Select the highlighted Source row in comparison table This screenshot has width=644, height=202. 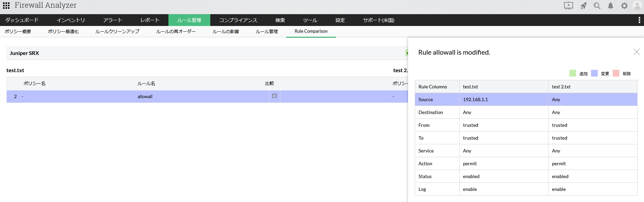(526, 99)
